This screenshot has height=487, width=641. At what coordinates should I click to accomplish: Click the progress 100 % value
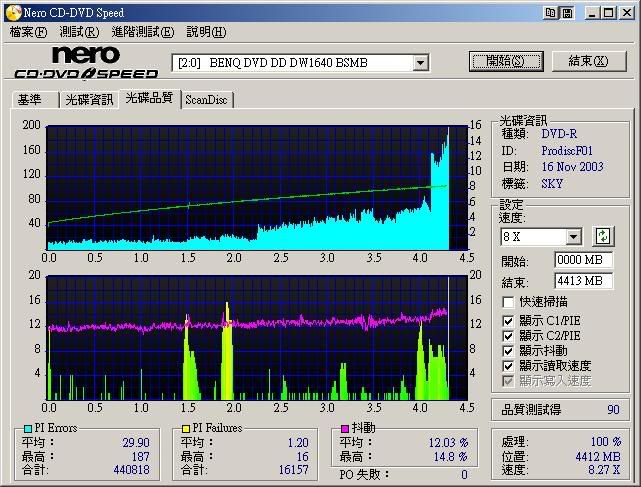coord(606,442)
